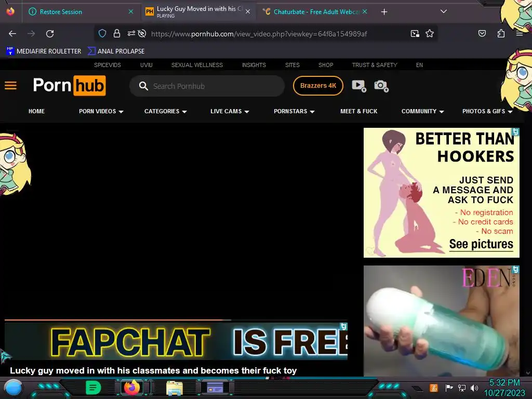Click the site logo
The height and width of the screenshot is (399, 532).
(x=70, y=86)
